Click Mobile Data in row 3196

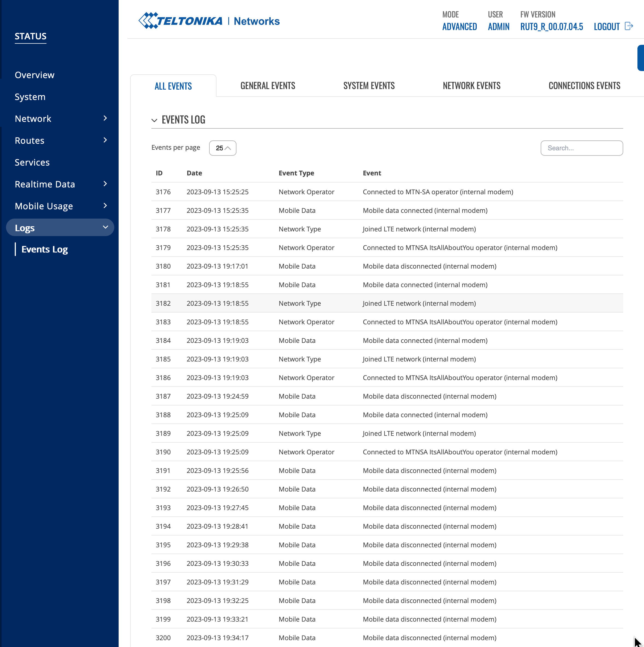click(x=297, y=564)
